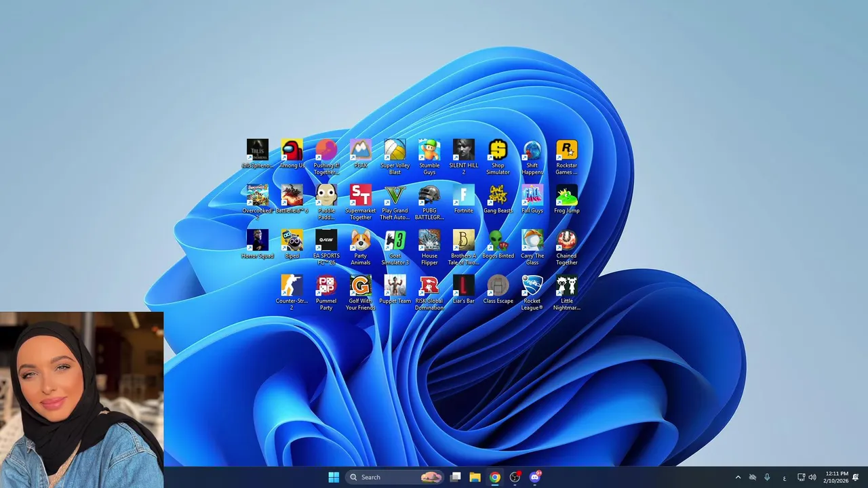Select the RISK Global Domination shortcut
The height and width of the screenshot is (488, 868).
tap(429, 293)
